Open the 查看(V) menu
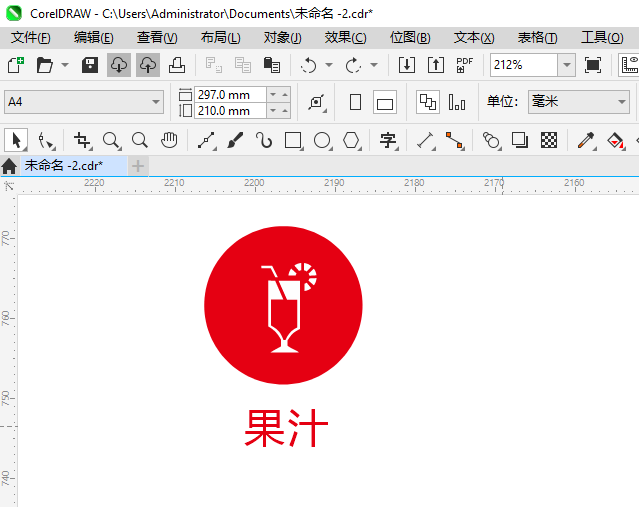Screen dimensions: 639x507 click(x=157, y=38)
